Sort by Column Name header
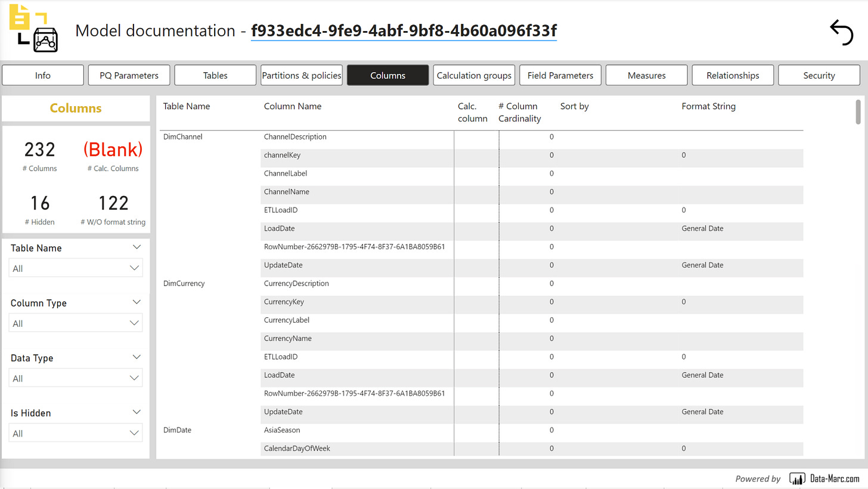The height and width of the screenshot is (489, 868). point(293,106)
